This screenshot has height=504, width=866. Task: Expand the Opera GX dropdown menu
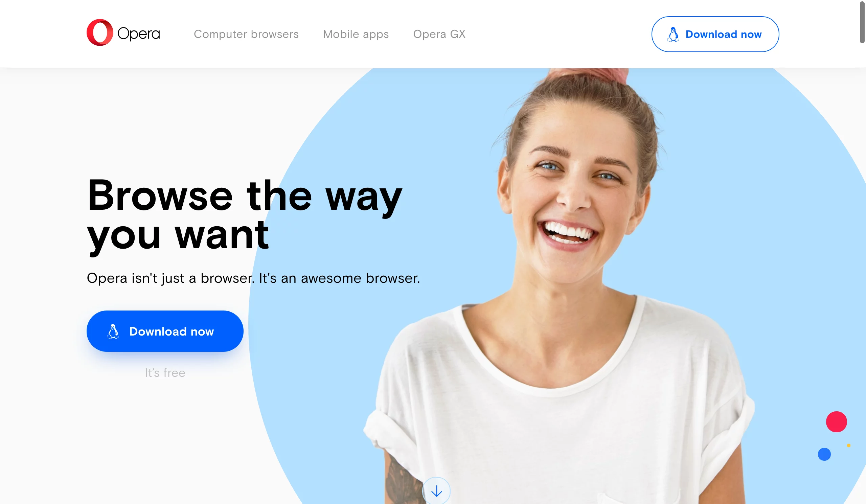[440, 34]
